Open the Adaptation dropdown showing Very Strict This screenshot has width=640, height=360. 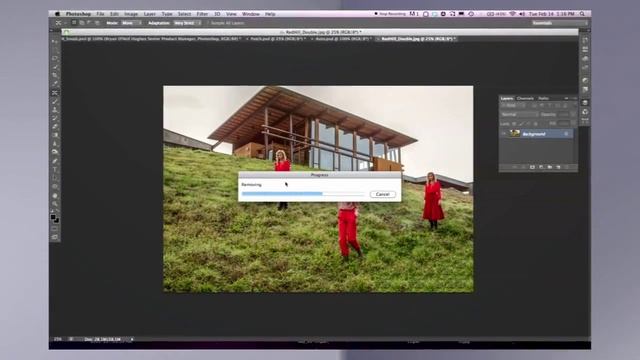pos(187,23)
